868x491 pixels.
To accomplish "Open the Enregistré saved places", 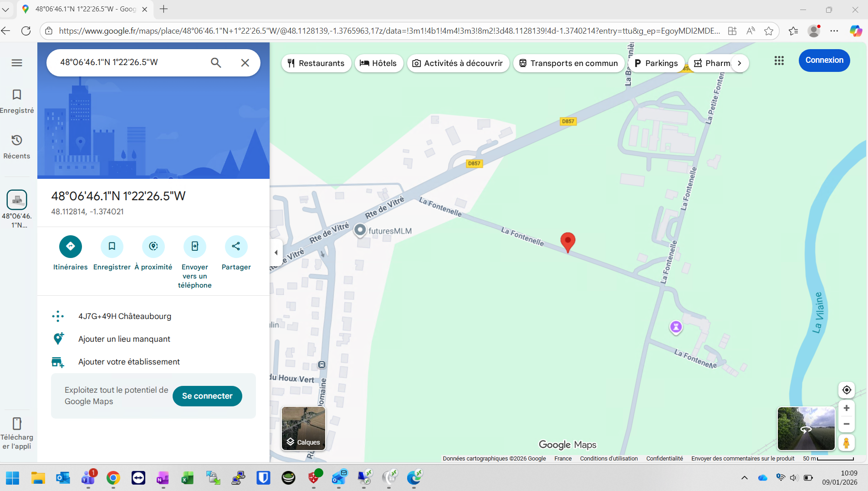I will pyautogui.click(x=17, y=101).
